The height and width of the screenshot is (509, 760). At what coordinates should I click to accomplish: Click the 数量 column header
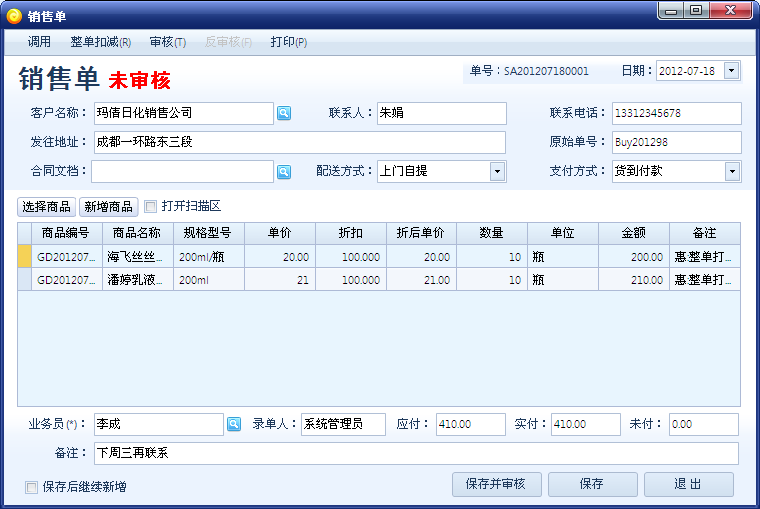click(492, 233)
